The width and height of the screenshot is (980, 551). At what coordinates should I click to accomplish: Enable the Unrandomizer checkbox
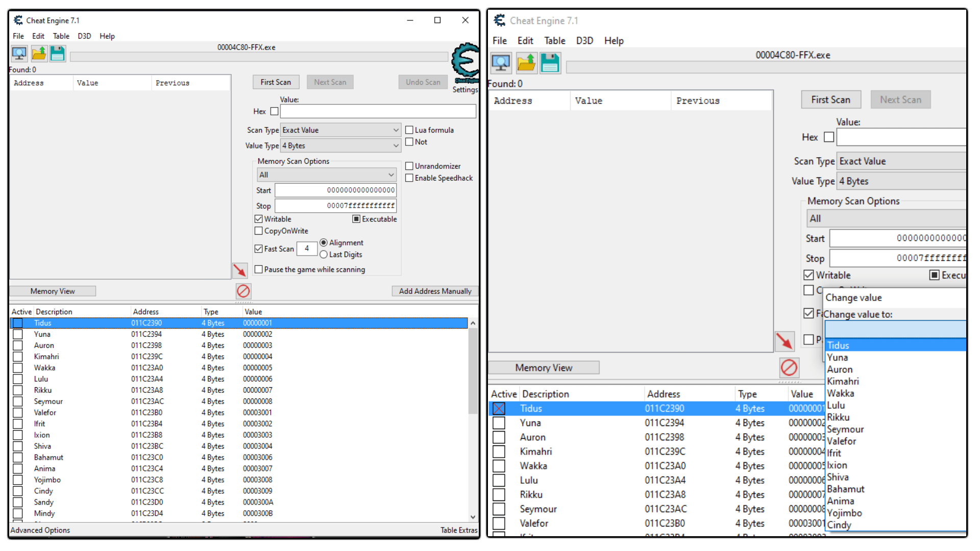[409, 166]
